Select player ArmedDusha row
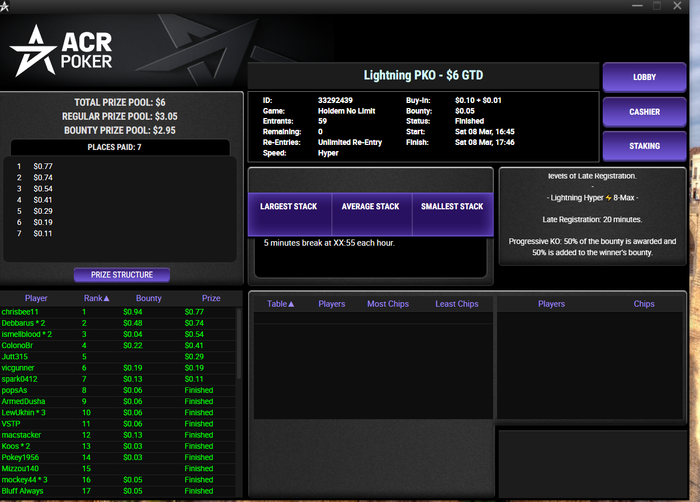 point(118,401)
